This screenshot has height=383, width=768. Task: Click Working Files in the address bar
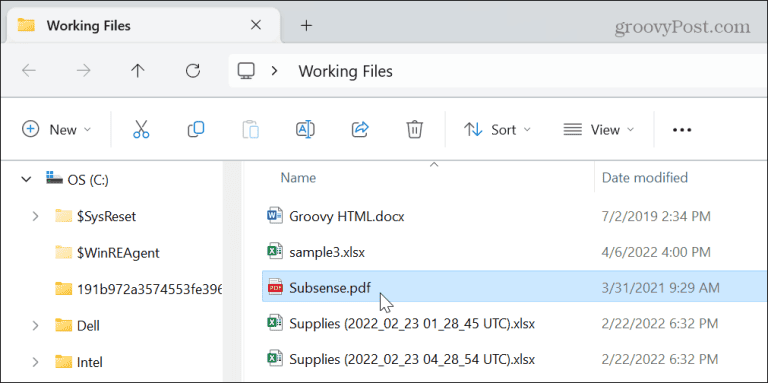346,72
